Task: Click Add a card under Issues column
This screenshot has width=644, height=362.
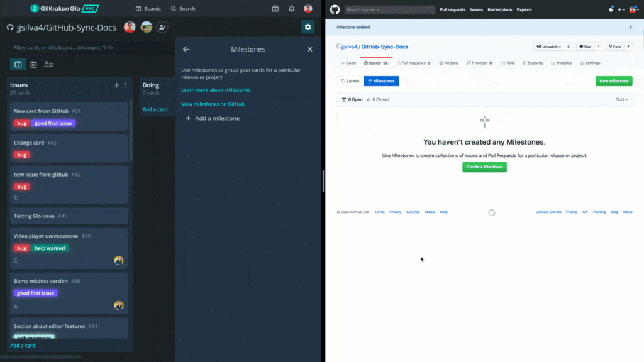Action: (23, 346)
